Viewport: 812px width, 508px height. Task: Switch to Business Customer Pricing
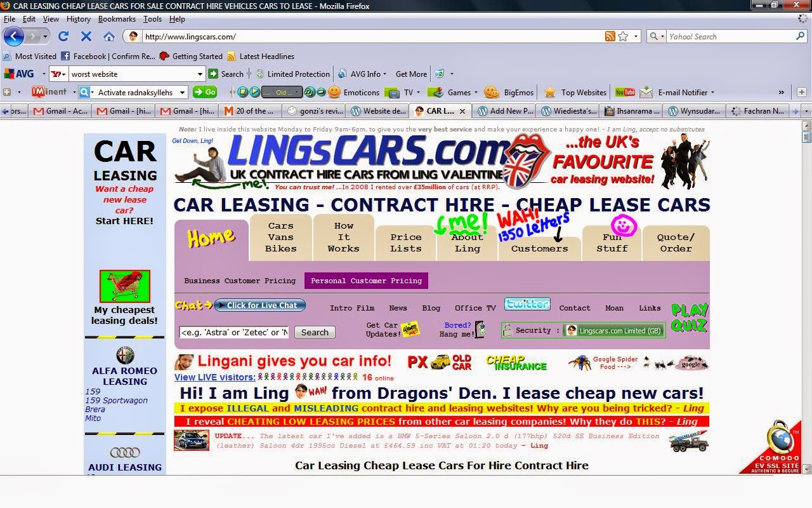tap(239, 280)
